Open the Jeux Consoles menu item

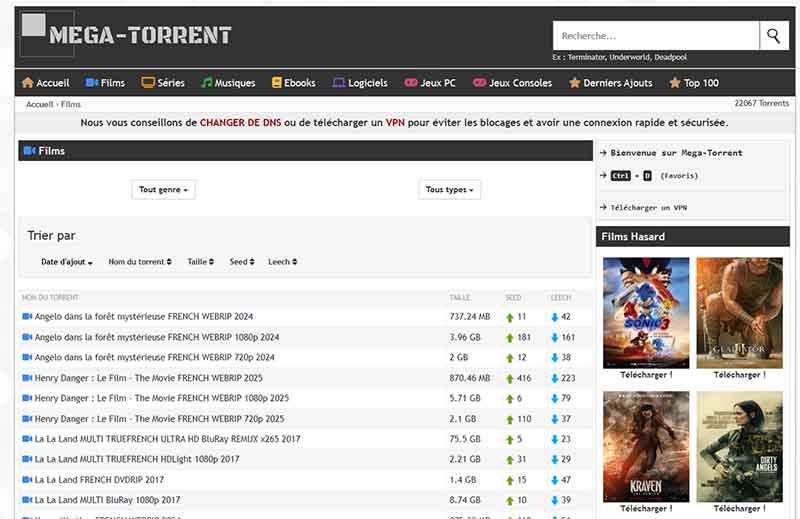(512, 83)
